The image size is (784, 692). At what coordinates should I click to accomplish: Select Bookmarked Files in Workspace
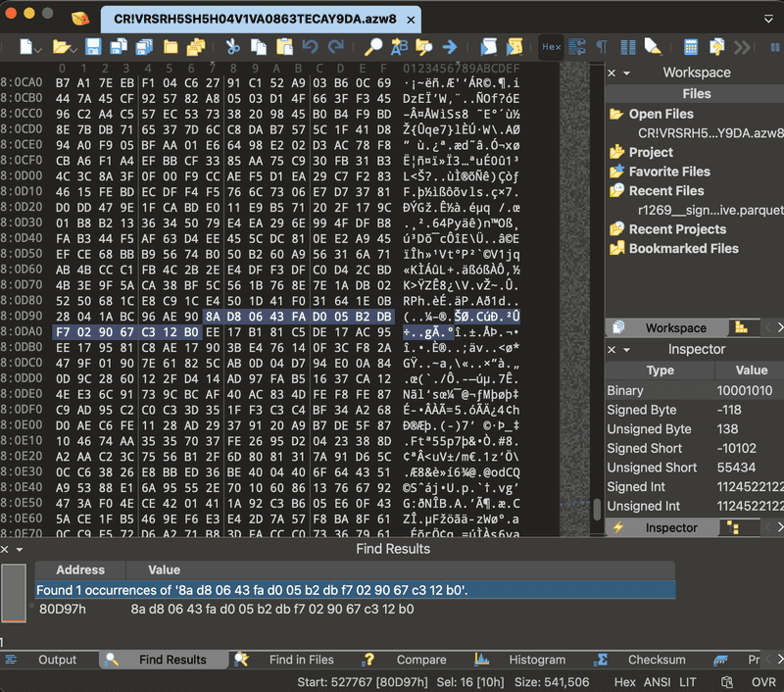click(683, 249)
